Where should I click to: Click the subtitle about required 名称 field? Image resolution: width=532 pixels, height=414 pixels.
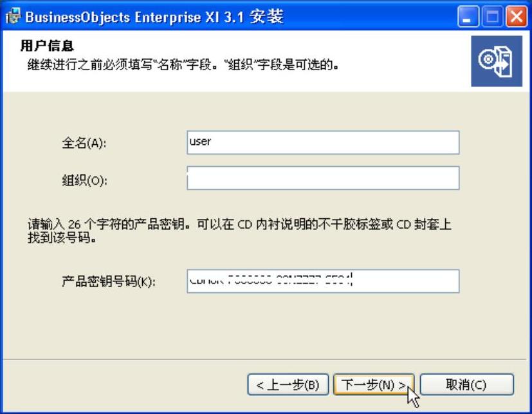click(x=183, y=64)
